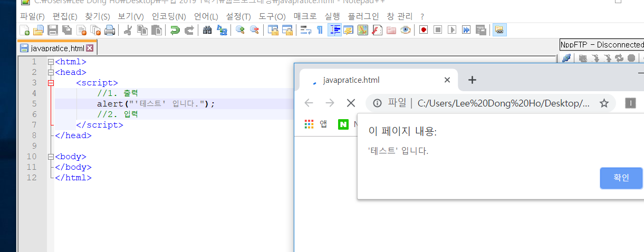Play back recorded macro button
This screenshot has width=644, height=252.
[451, 30]
